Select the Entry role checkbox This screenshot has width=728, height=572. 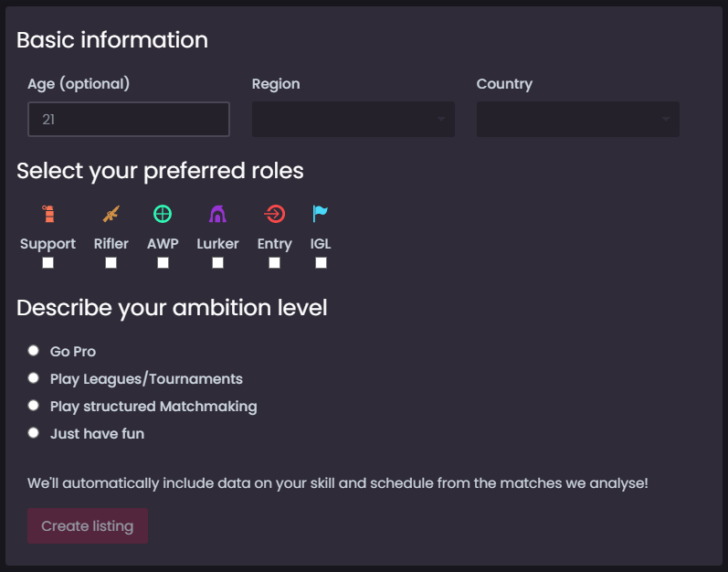pyautogui.click(x=274, y=263)
